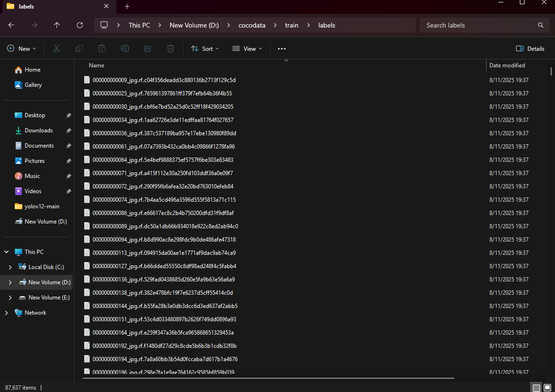This screenshot has height=392, width=555.
Task: Unpin Videos using its pin icon
Action: click(69, 192)
